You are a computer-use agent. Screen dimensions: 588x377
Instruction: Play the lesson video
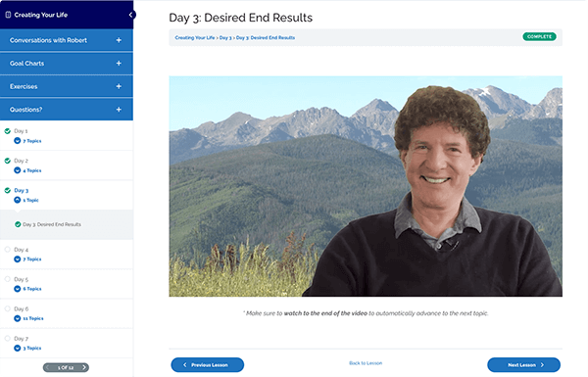[366, 186]
